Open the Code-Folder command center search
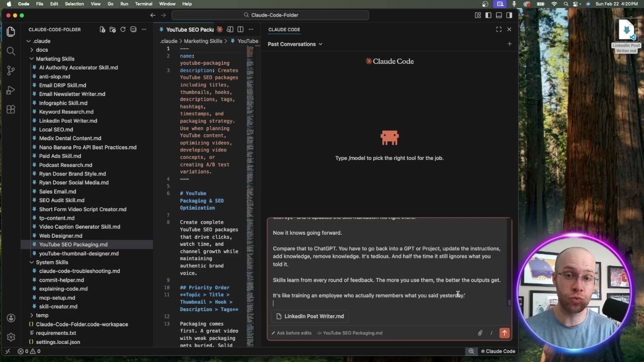This screenshot has width=644, height=362. (270, 15)
